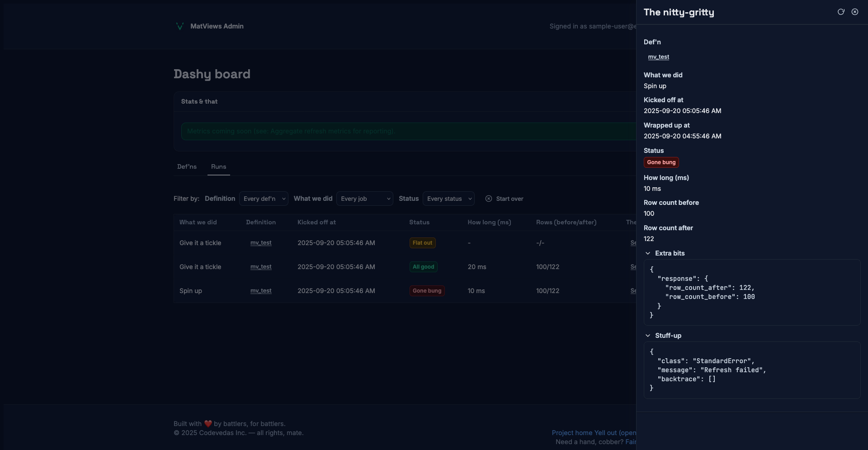Image resolution: width=868 pixels, height=450 pixels.
Task: Open mv_test link in details panel
Action: pyautogui.click(x=658, y=57)
